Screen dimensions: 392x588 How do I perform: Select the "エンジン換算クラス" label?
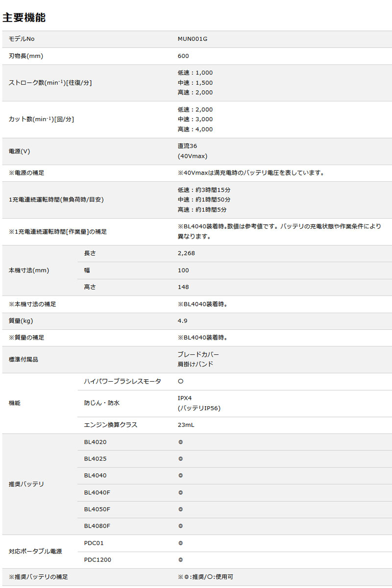coord(111,425)
